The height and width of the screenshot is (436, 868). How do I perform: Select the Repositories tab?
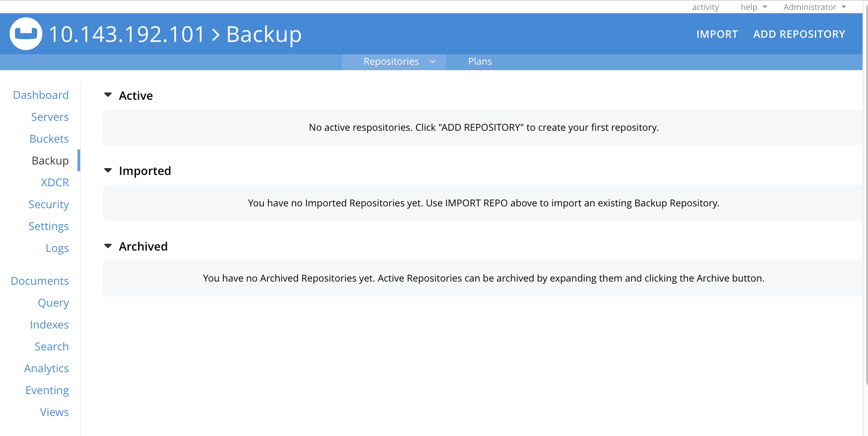click(x=391, y=61)
